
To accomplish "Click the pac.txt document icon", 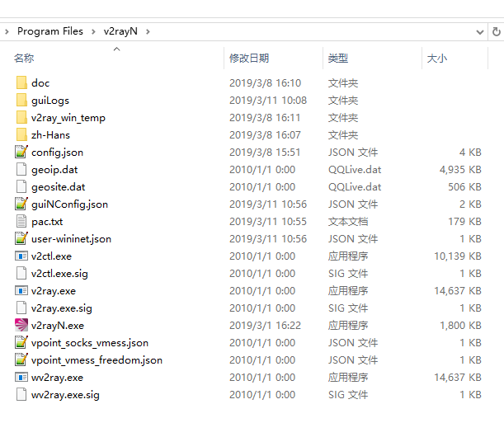I will coord(21,222).
